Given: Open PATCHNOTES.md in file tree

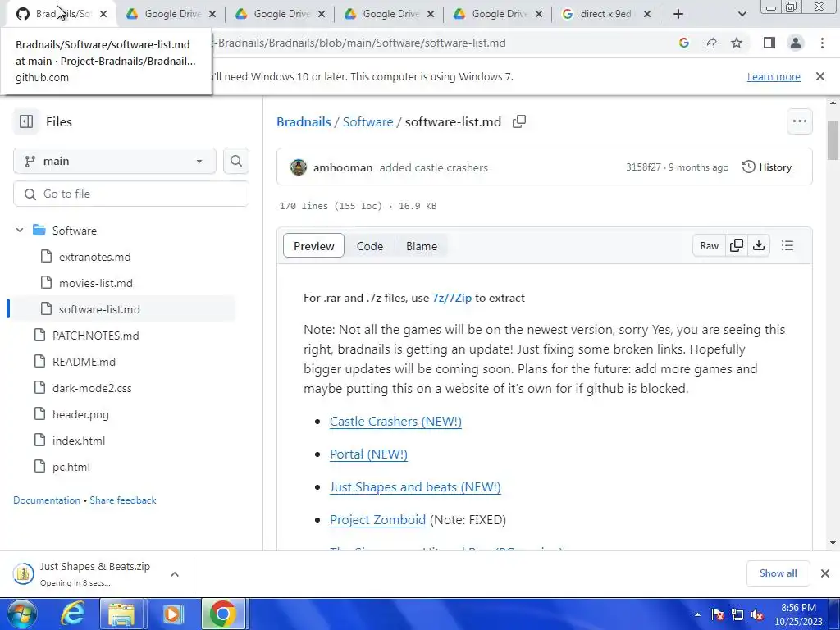Looking at the screenshot, I should coord(95,336).
